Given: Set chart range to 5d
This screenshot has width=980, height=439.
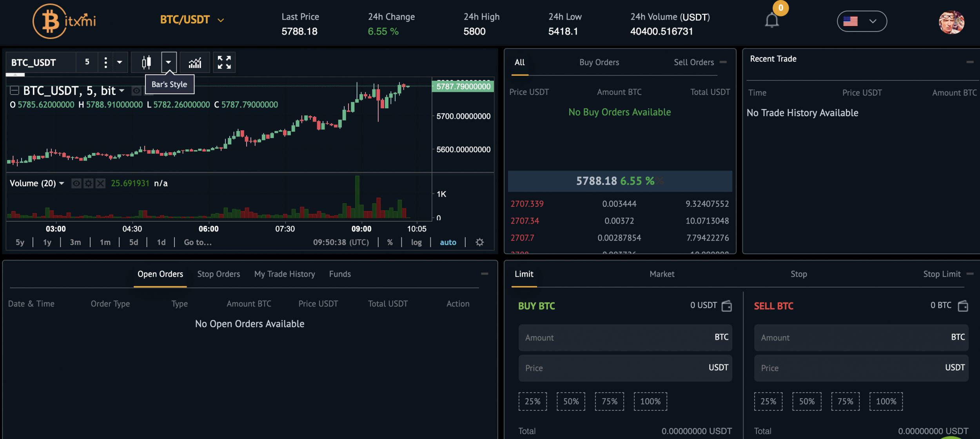Looking at the screenshot, I should tap(134, 242).
